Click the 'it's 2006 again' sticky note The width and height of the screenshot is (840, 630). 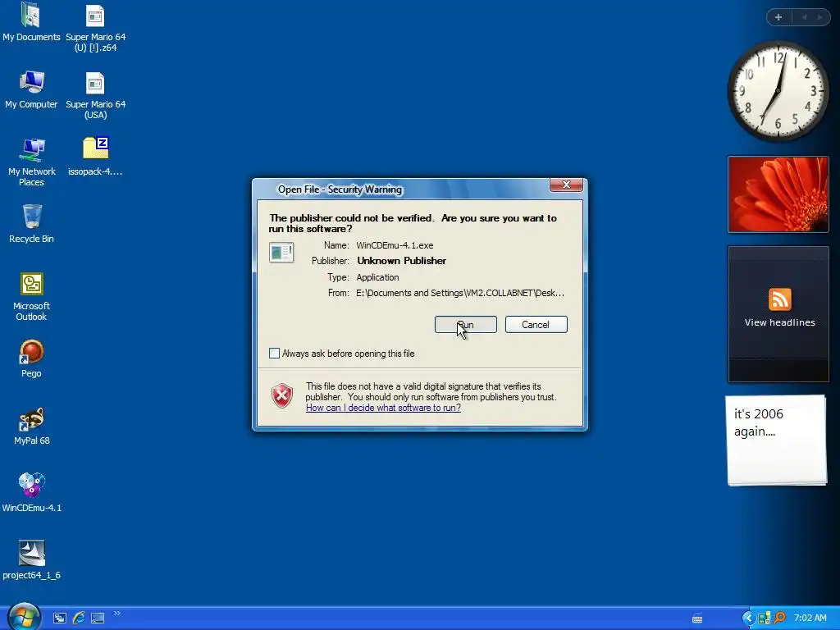pyautogui.click(x=776, y=441)
